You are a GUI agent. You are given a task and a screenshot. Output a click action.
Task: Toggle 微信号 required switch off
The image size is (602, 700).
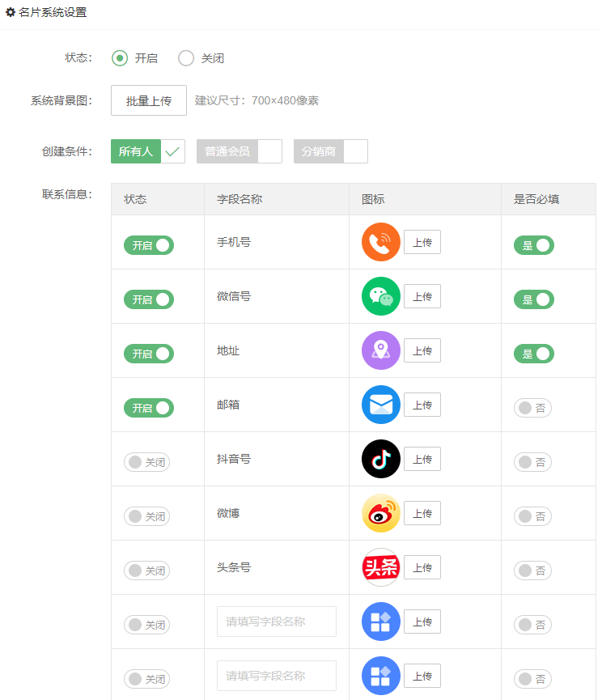[534, 299]
